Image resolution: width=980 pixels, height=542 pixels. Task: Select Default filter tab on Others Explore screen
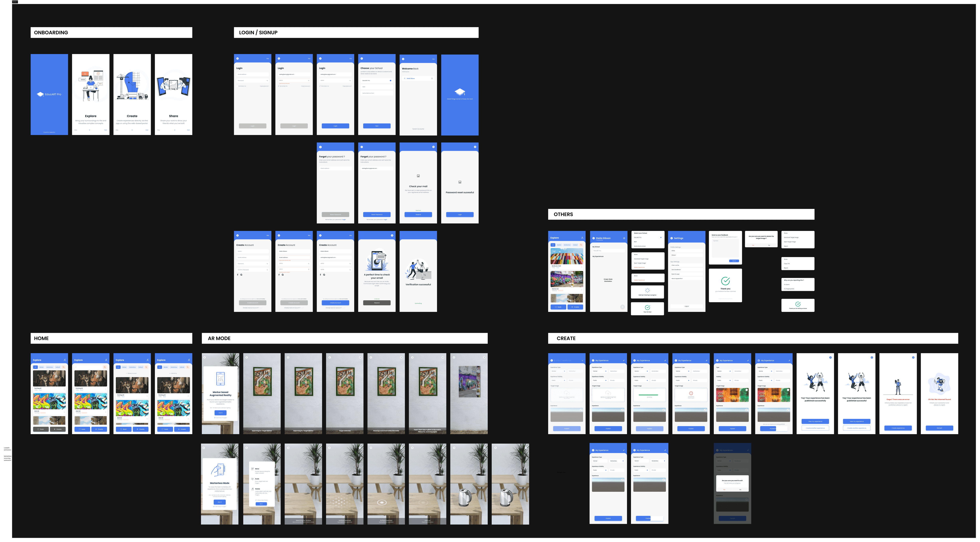click(575, 245)
